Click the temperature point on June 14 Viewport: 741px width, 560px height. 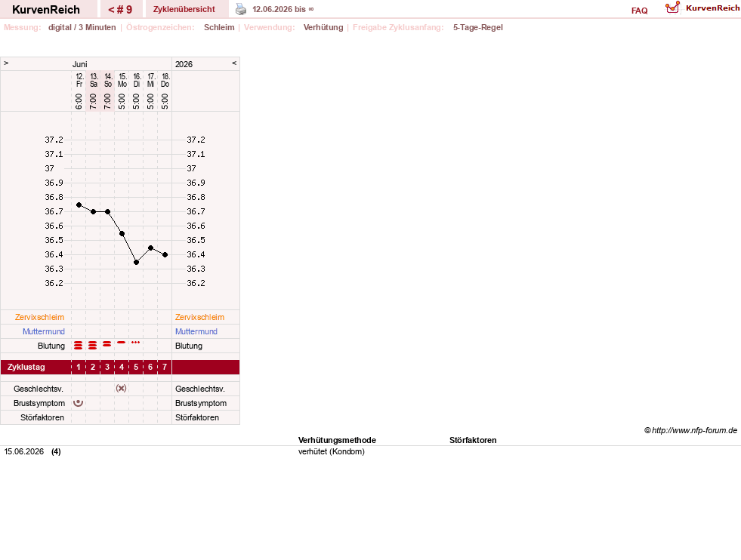point(108,212)
